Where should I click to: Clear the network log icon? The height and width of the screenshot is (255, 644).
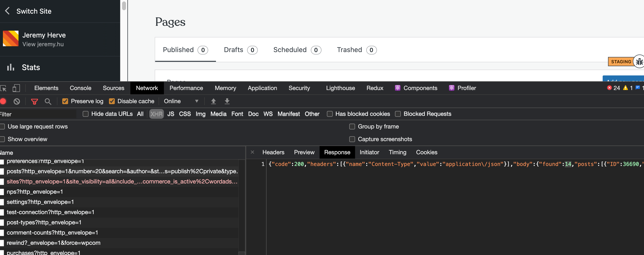click(x=17, y=101)
